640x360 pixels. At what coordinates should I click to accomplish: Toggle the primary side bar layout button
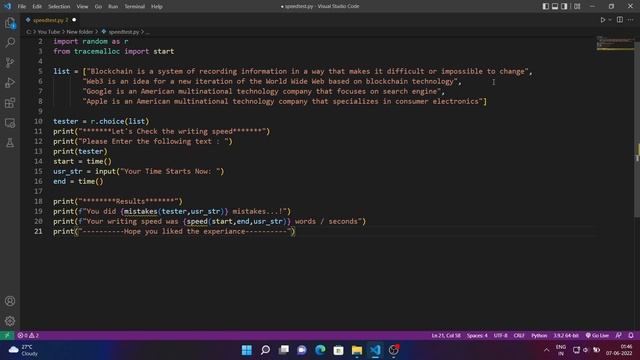[546, 6]
